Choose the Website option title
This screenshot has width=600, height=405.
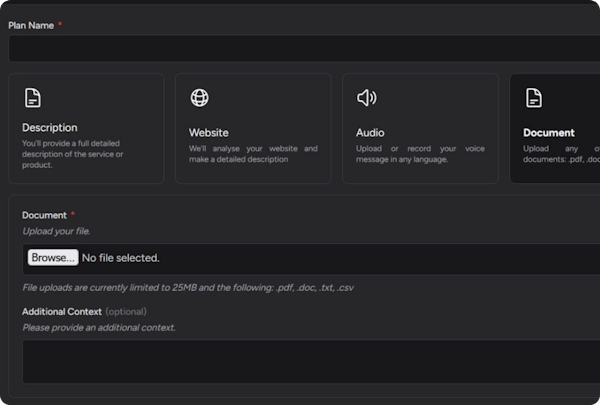click(209, 132)
